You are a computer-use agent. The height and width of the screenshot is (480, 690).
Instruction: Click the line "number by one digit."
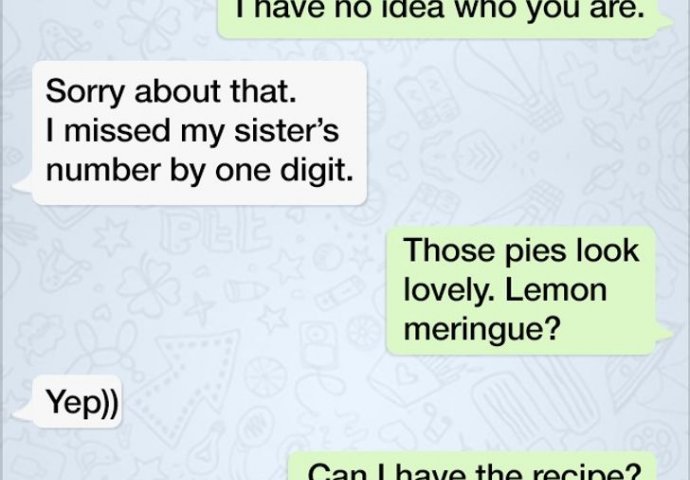[x=199, y=171]
